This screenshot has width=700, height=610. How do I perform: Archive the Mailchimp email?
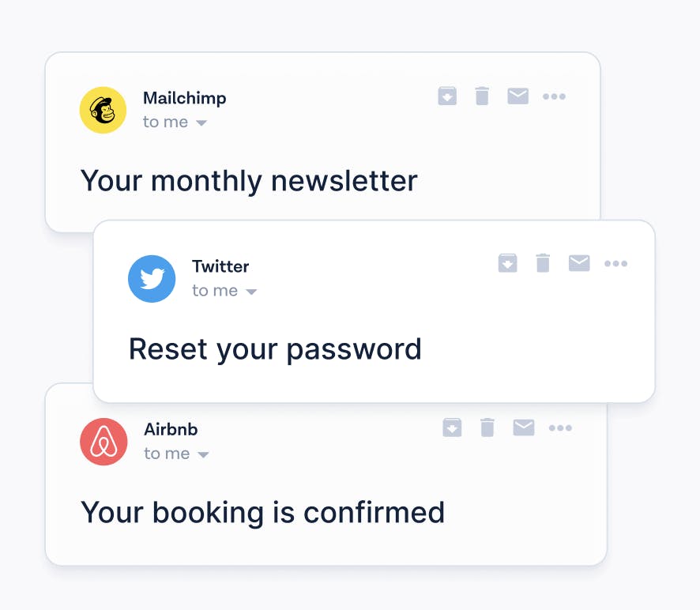tap(447, 96)
